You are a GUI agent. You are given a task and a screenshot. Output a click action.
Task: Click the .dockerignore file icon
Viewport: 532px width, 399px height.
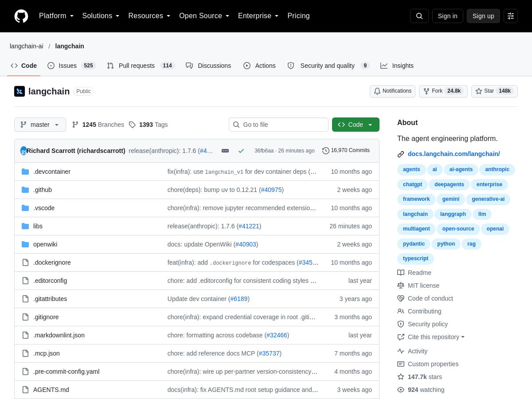click(25, 262)
